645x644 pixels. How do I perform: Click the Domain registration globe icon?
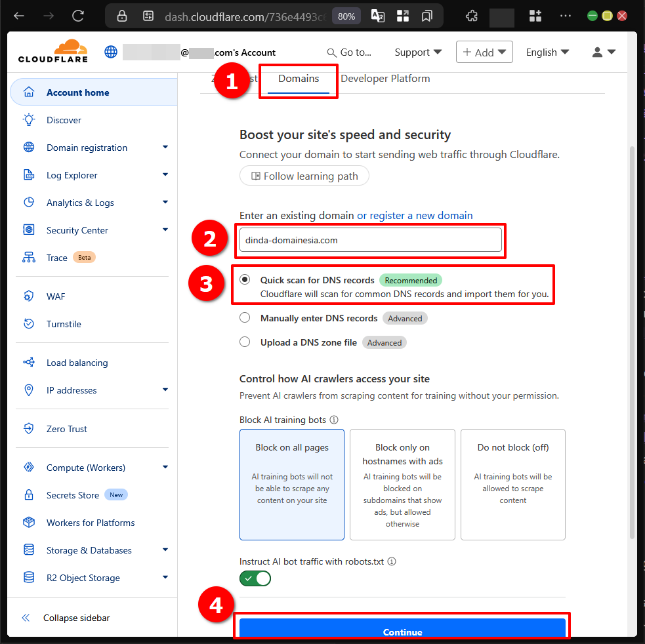coord(29,147)
